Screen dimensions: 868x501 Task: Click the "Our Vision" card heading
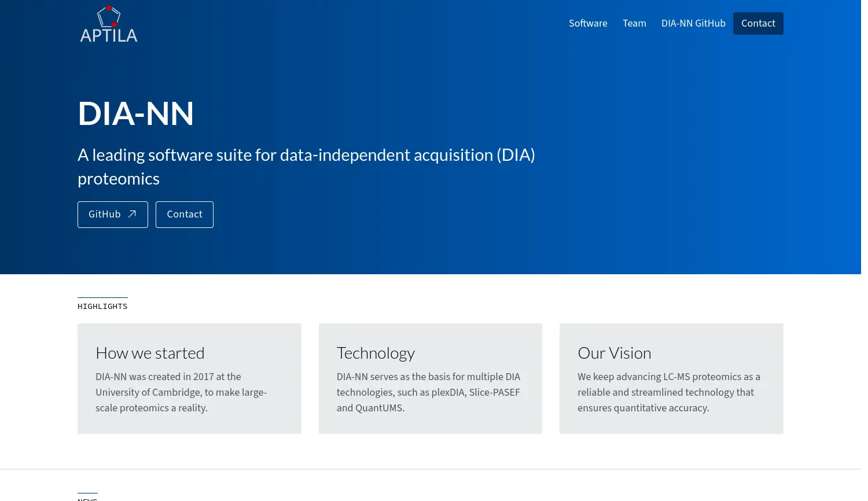614,353
